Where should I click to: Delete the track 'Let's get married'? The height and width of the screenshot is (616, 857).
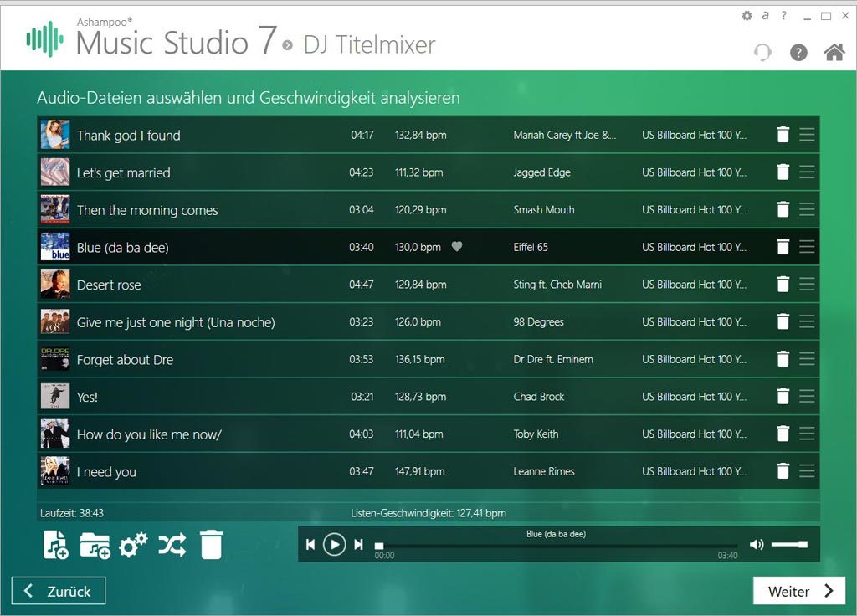point(783,172)
